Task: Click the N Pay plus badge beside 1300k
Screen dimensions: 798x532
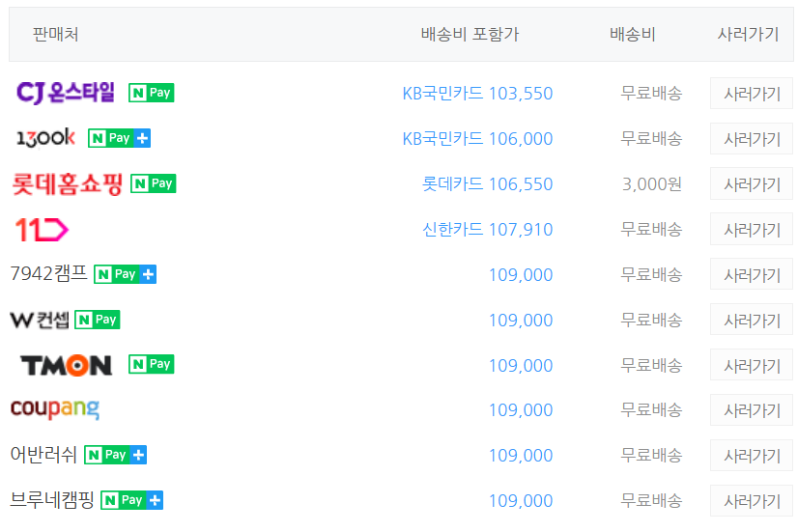Action: [x=119, y=138]
